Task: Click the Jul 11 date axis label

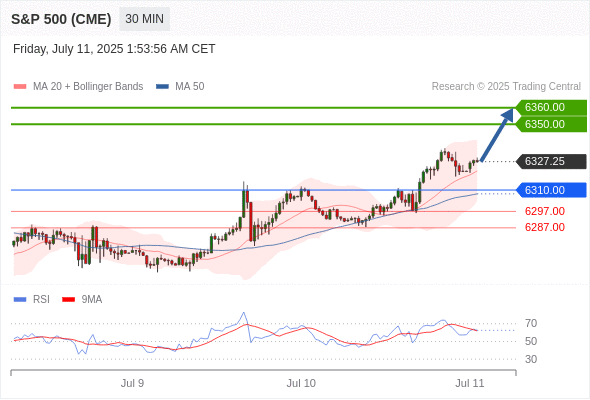Action: click(x=470, y=383)
